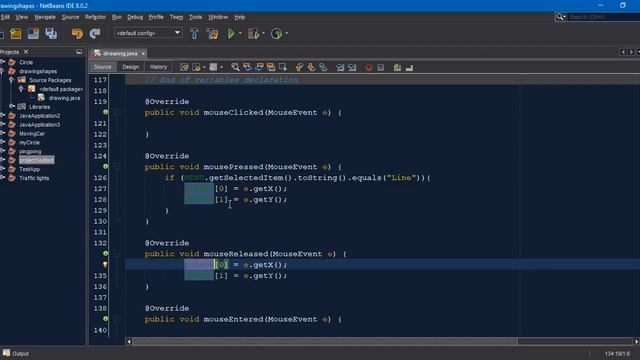Open the Output panel button
Image resolution: width=640 pixels, height=360 pixels.
[16, 353]
